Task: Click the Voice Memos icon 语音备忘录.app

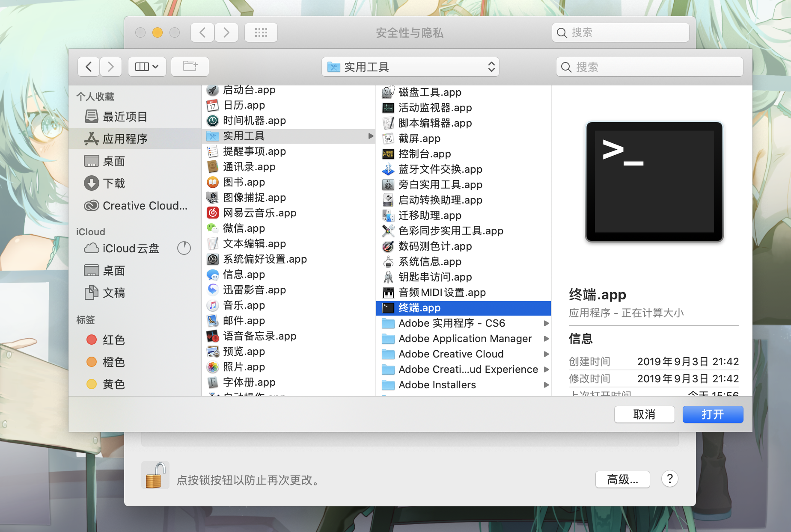Action: coord(213,336)
